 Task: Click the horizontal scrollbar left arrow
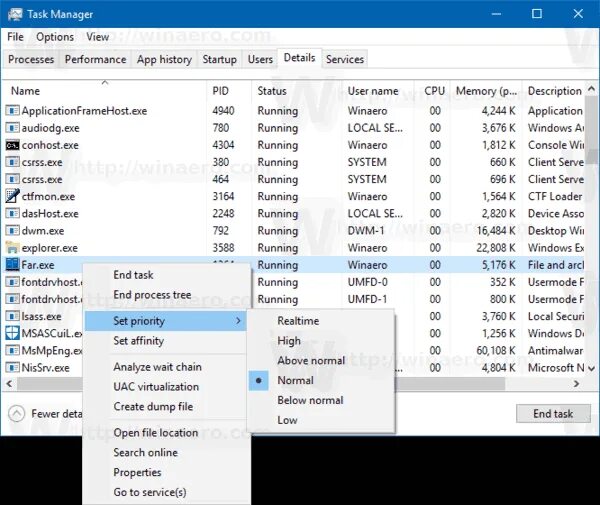[x=10, y=383]
